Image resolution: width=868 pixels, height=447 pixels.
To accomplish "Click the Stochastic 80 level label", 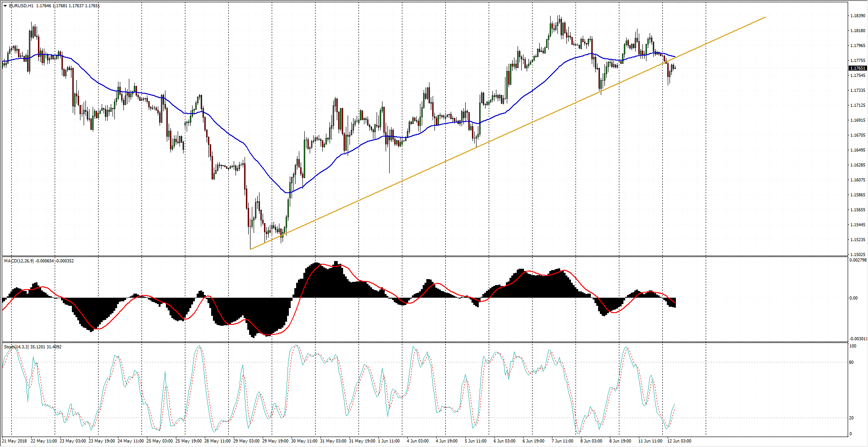I will coord(852,362).
